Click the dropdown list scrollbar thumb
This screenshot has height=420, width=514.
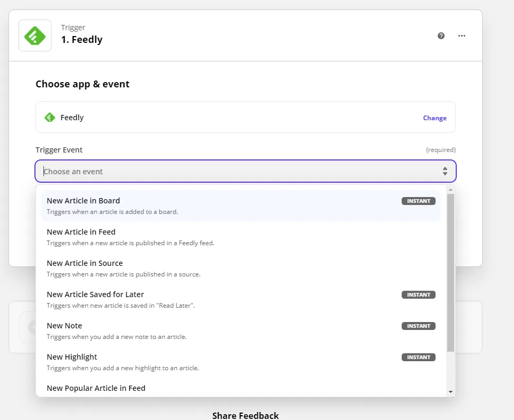[450, 273]
